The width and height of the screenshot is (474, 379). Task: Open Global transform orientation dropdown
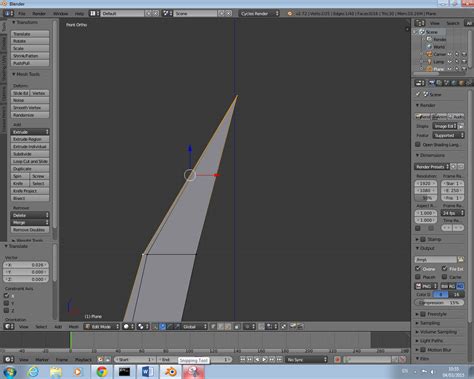pyautogui.click(x=195, y=326)
